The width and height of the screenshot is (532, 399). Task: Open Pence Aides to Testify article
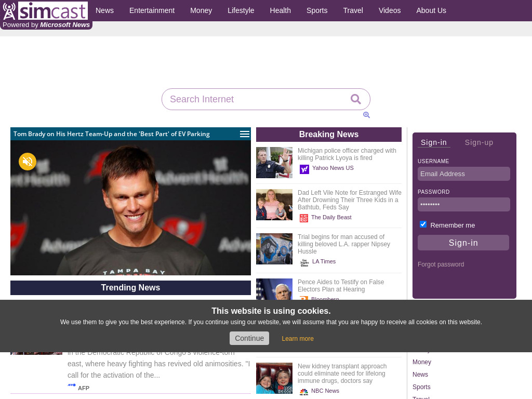[x=341, y=286]
